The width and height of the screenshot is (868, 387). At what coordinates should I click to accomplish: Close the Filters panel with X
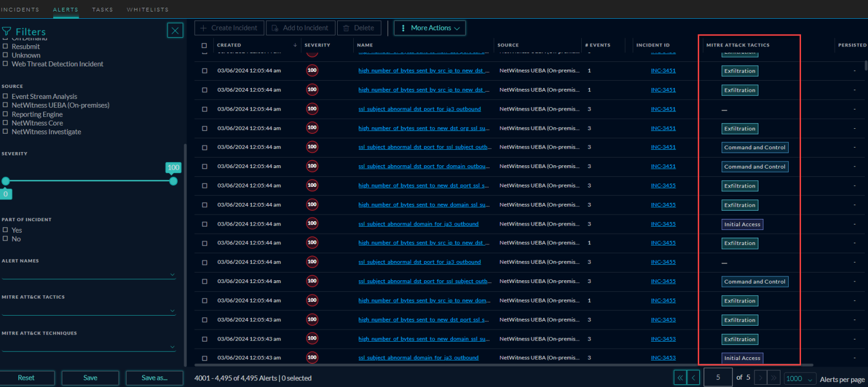click(x=175, y=30)
